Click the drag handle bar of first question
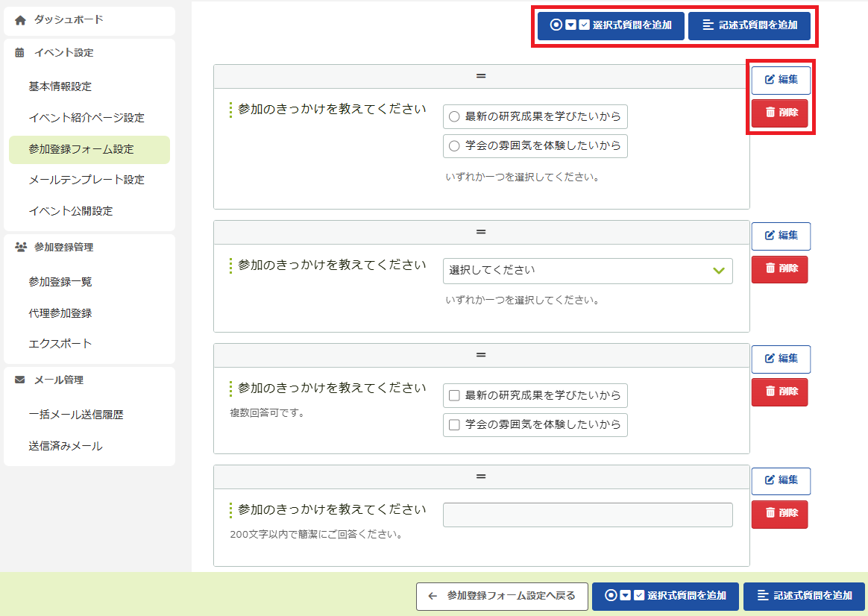The width and height of the screenshot is (868, 616). click(481, 77)
